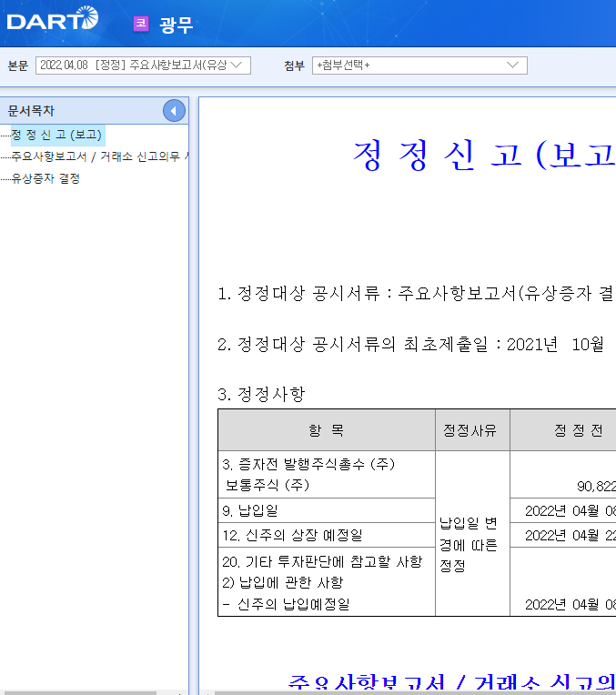Image resolution: width=616 pixels, height=695 pixels.
Task: Click the 2022년 04월 22 date in the 상장 예정일 row
Action: [571, 535]
